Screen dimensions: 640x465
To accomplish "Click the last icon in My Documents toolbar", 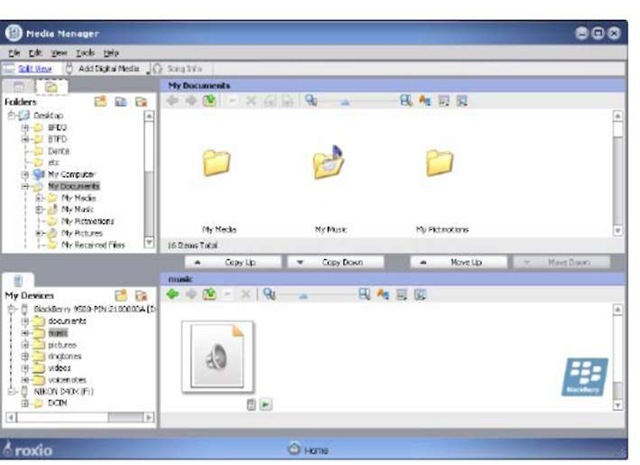I will tap(462, 100).
